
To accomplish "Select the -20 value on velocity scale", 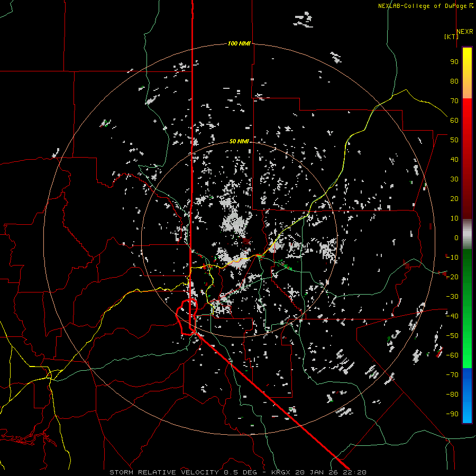I will [x=452, y=277].
